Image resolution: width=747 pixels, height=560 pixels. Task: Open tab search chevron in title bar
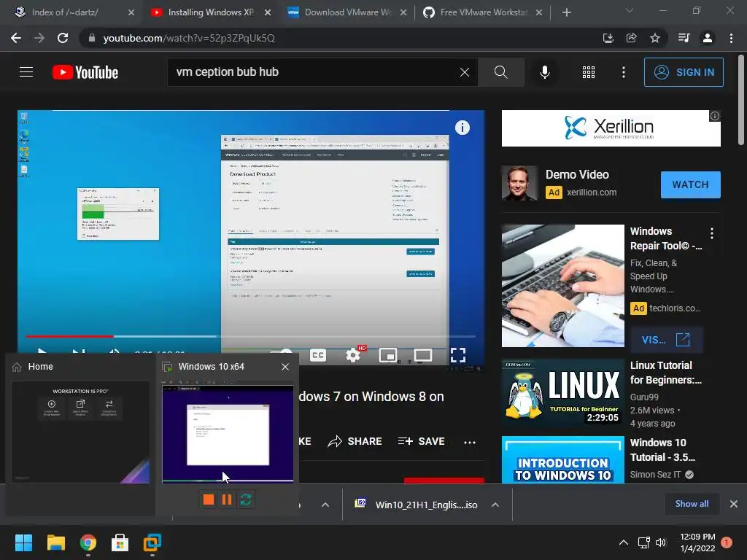point(630,10)
